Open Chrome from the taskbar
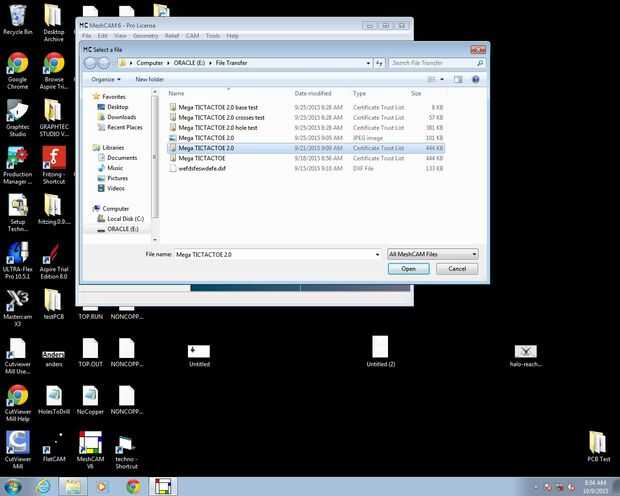620x496 pixels. point(134,487)
